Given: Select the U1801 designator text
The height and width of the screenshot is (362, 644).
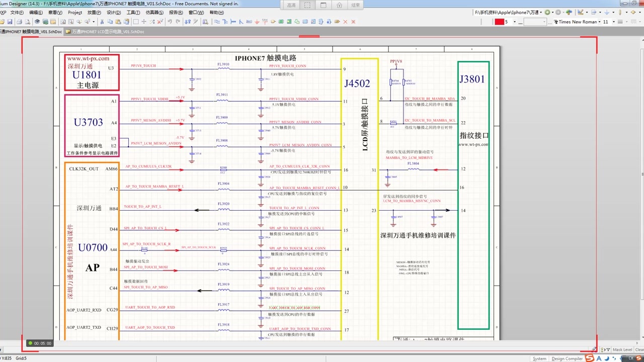Looking at the screenshot, I should pyautogui.click(x=87, y=75).
